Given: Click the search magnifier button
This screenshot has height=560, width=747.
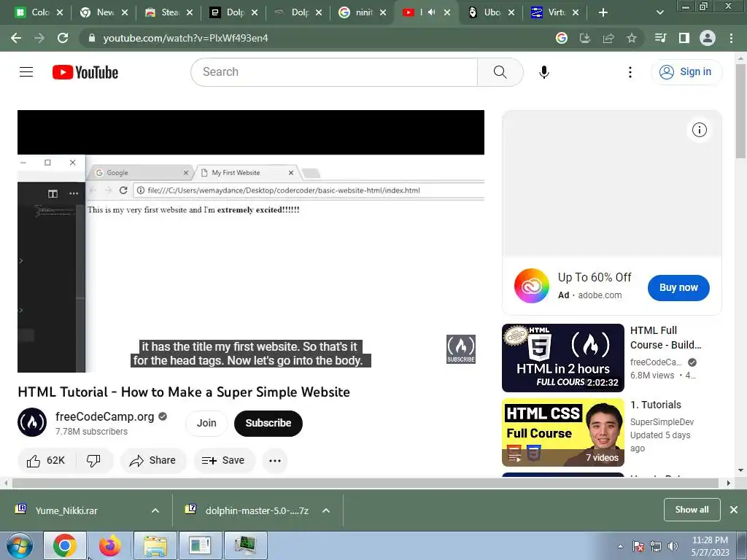Looking at the screenshot, I should pos(500,72).
